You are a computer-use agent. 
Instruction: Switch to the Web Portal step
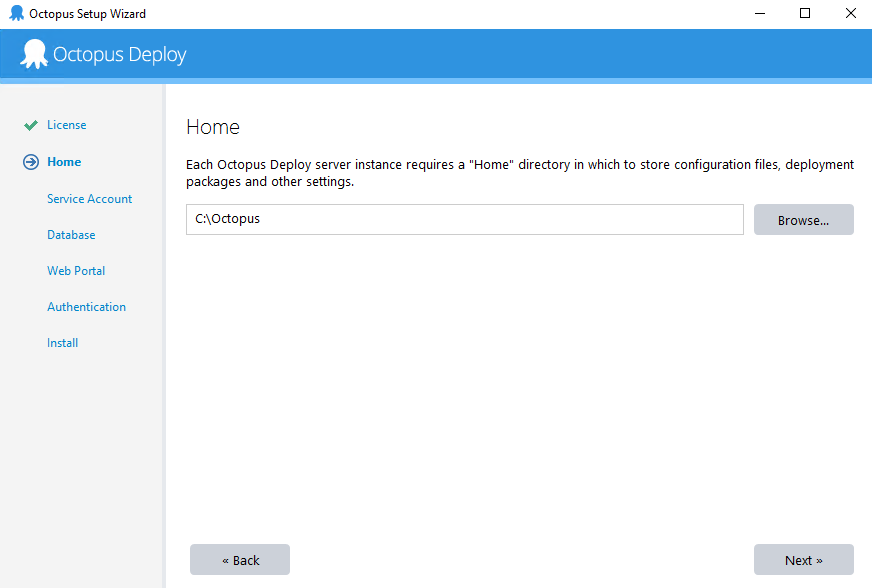click(x=76, y=271)
